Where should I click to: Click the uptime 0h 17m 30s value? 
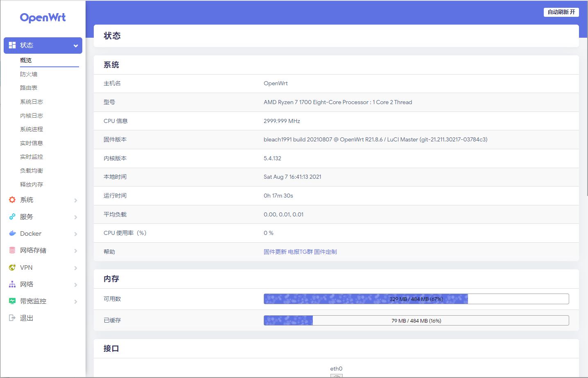point(278,196)
